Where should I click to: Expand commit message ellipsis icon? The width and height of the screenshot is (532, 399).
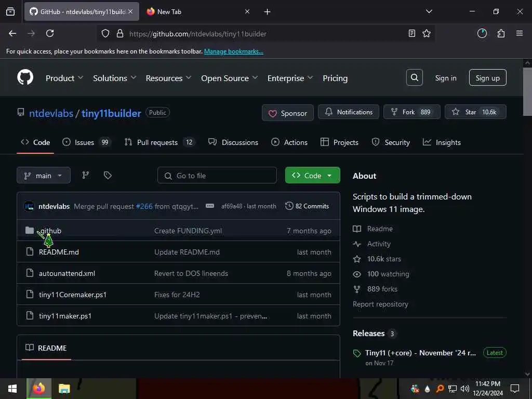[210, 206]
